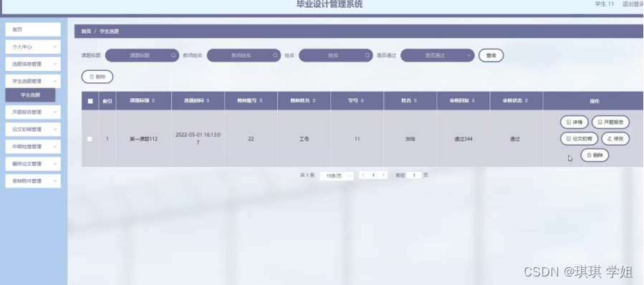Image resolution: width=644 pixels, height=285 pixels.
Task: Click the 查询 search button
Action: pos(491,55)
